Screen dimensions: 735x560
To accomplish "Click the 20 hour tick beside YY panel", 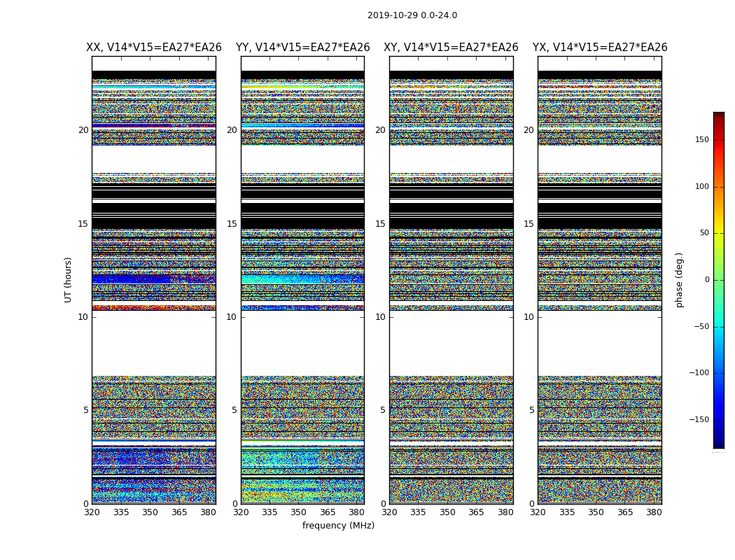I will (x=232, y=130).
